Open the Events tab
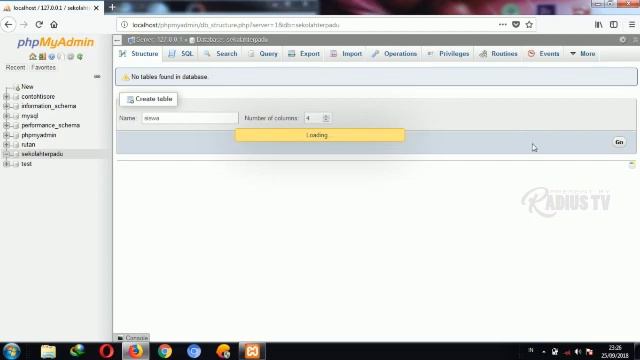The width and height of the screenshot is (640, 360). [544, 53]
